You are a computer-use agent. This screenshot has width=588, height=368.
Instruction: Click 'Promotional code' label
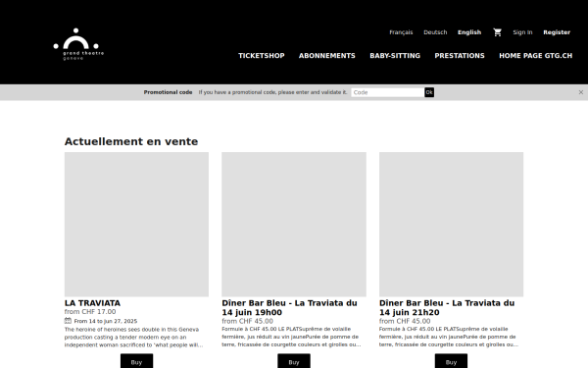(x=168, y=92)
